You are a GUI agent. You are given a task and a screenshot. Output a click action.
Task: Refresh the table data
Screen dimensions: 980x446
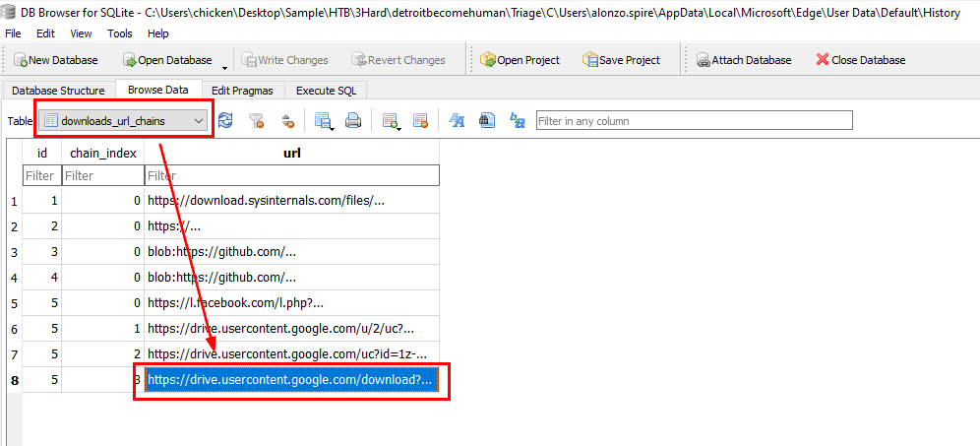pos(225,121)
